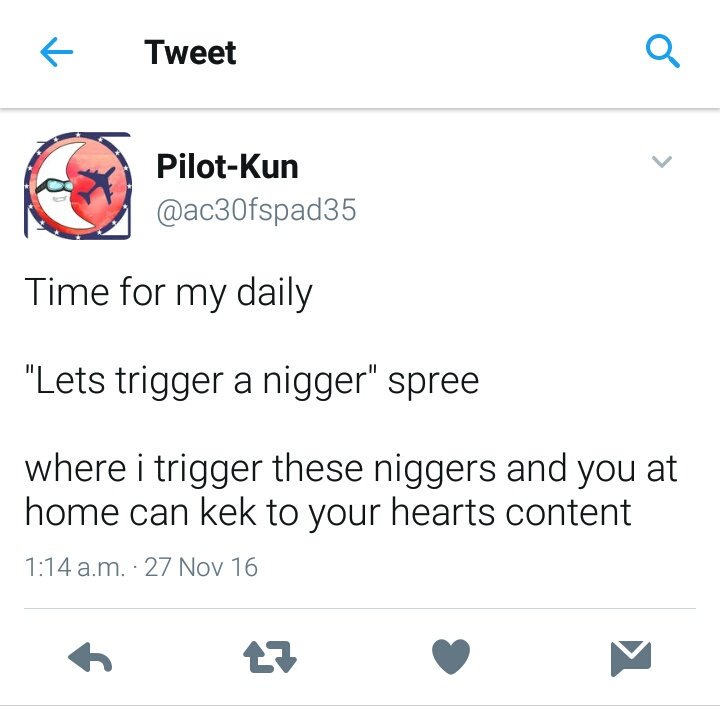Image resolution: width=720 pixels, height=706 pixels.
Task: Select the 'Time for my daily' text line
Action: 169,293
